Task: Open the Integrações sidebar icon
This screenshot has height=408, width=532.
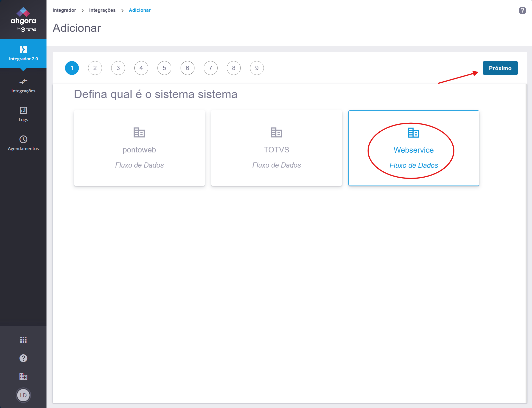Action: click(x=23, y=82)
